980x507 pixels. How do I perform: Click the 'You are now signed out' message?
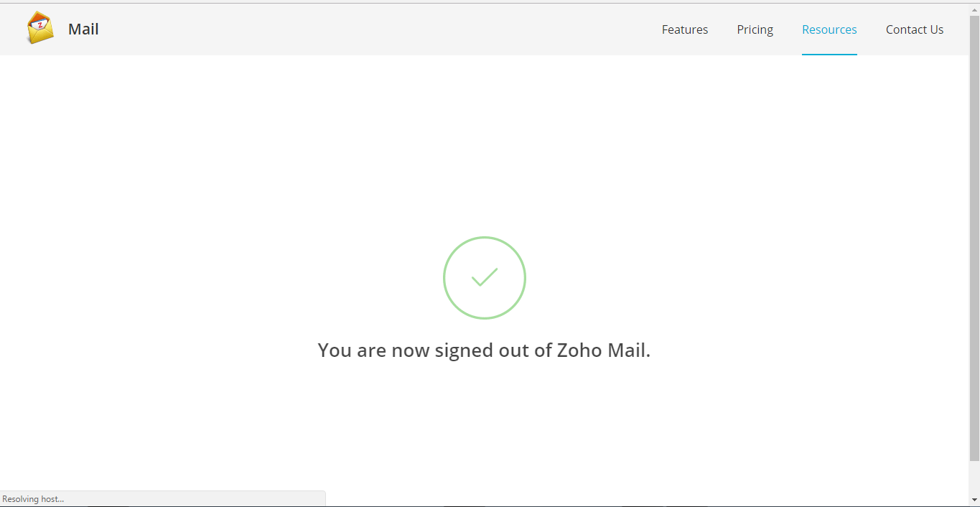coord(484,350)
